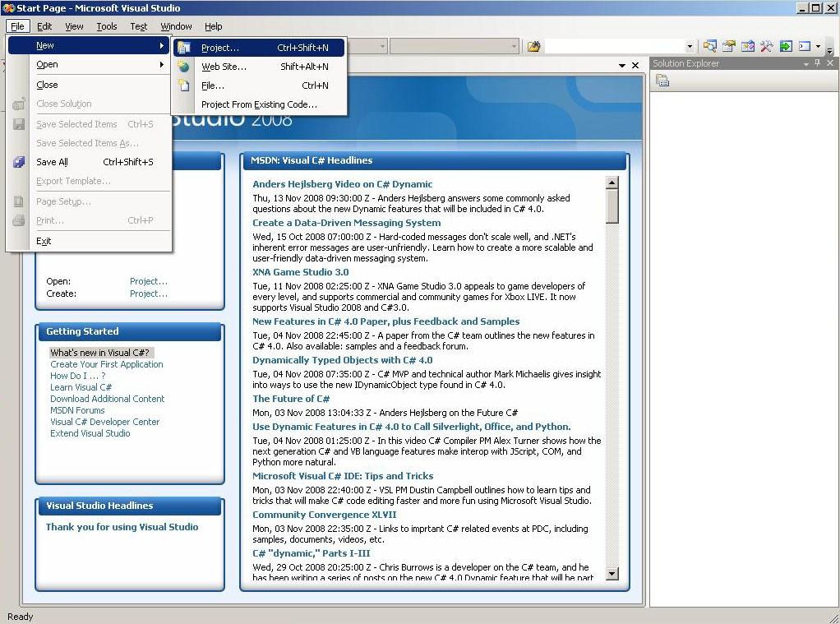The width and height of the screenshot is (840, 624).
Task: Click the Create: Project... link
Action: pos(149,294)
